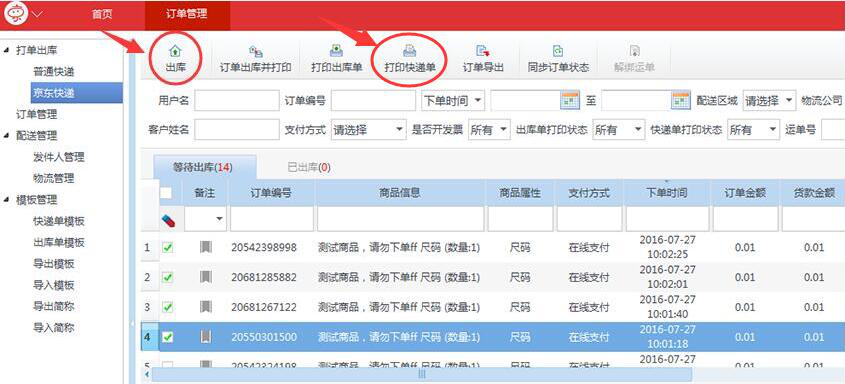Viewport: 845px width, 384px height.
Task: Click 同步订单状态 sync icon
Action: (558, 51)
